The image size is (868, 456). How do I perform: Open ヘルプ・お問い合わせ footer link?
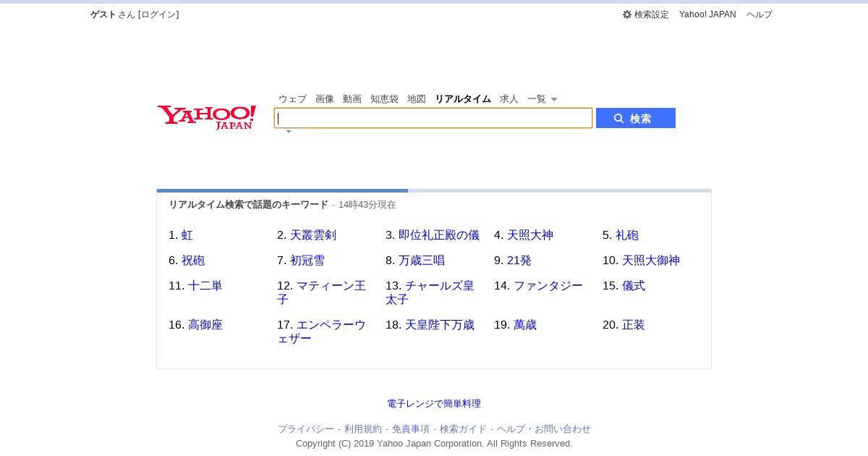(544, 429)
